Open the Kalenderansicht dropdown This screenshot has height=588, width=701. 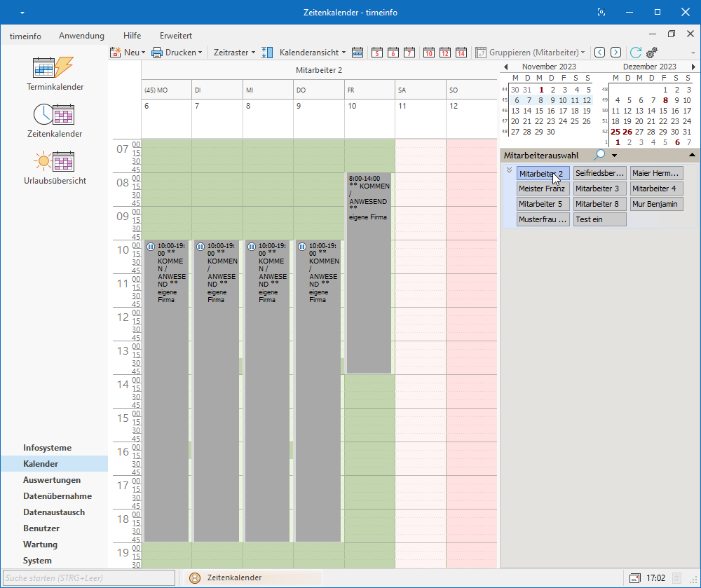[x=312, y=53]
